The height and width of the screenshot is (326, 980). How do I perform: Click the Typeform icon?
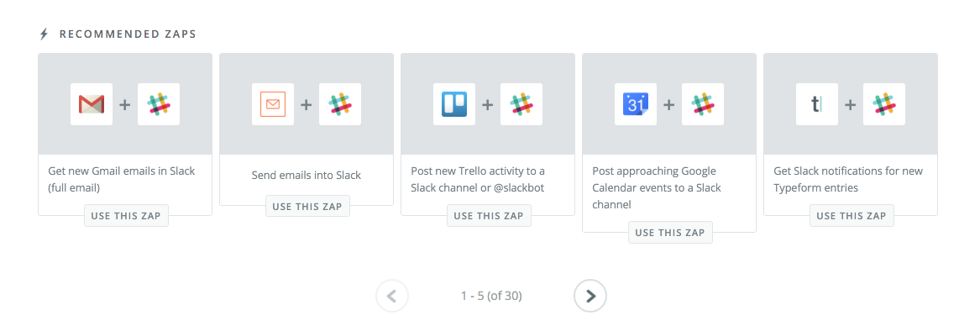pos(816,104)
